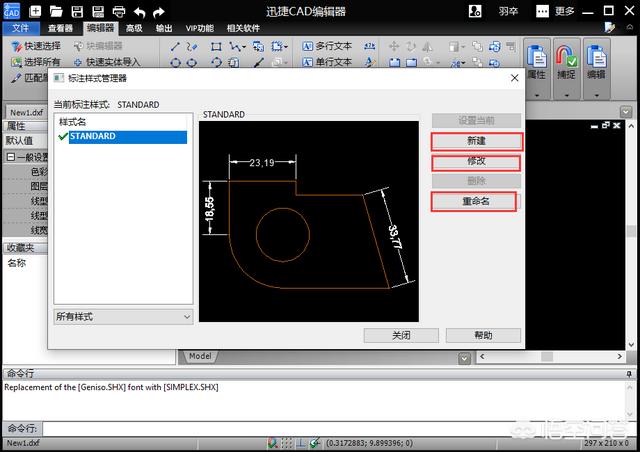Viewport: 640px width, 452px height.
Task: Click the 帮助 help button in dialog
Action: [483, 335]
